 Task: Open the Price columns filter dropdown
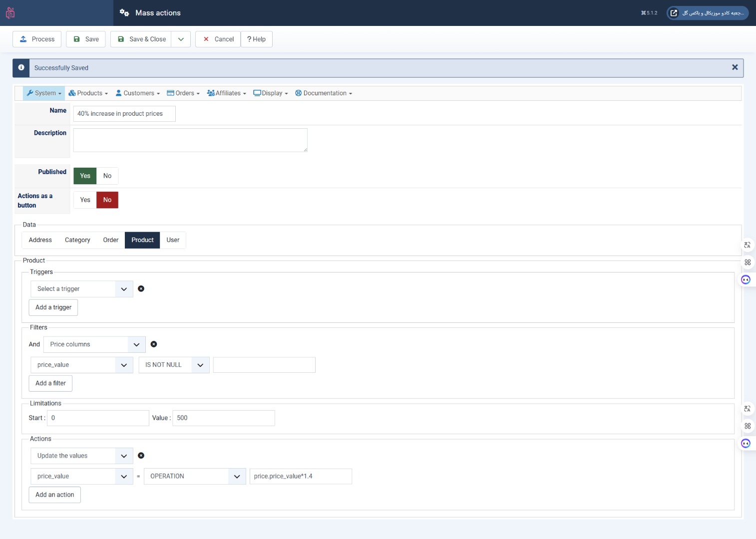coord(94,344)
